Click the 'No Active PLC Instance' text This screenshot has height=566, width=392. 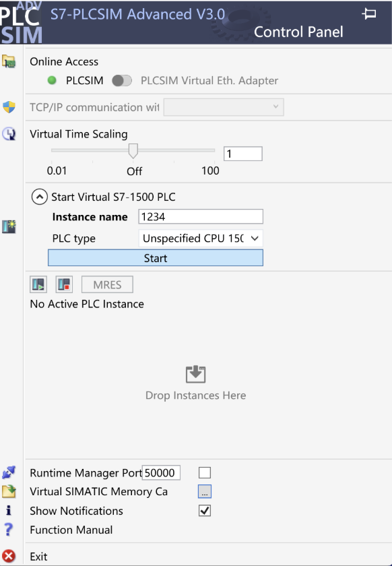click(87, 304)
